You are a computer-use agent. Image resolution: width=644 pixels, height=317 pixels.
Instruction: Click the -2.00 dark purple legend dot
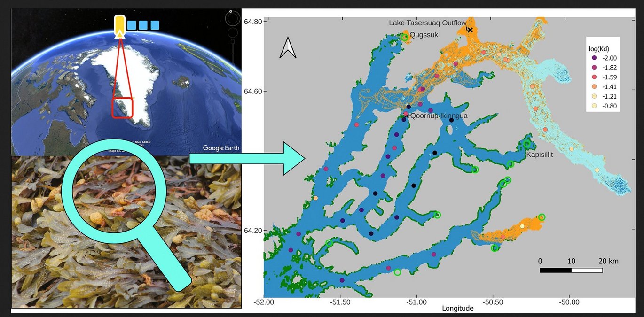coord(594,58)
